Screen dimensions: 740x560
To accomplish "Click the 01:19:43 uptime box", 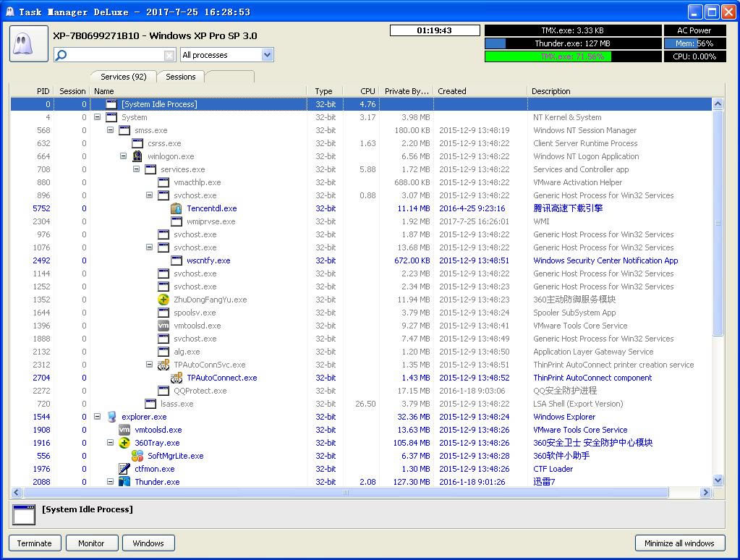I will pyautogui.click(x=435, y=30).
